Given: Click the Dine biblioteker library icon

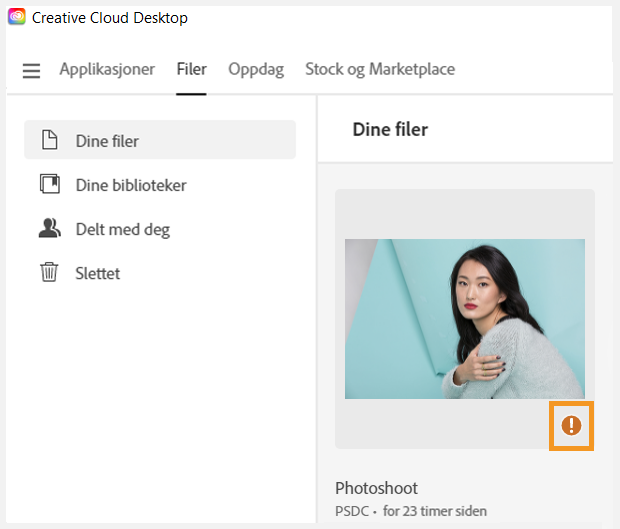Looking at the screenshot, I should [x=49, y=185].
